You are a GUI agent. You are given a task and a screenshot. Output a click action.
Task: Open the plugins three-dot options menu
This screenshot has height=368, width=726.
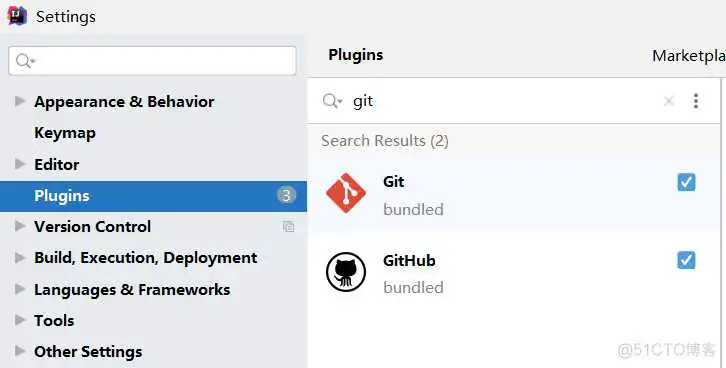pyautogui.click(x=695, y=101)
